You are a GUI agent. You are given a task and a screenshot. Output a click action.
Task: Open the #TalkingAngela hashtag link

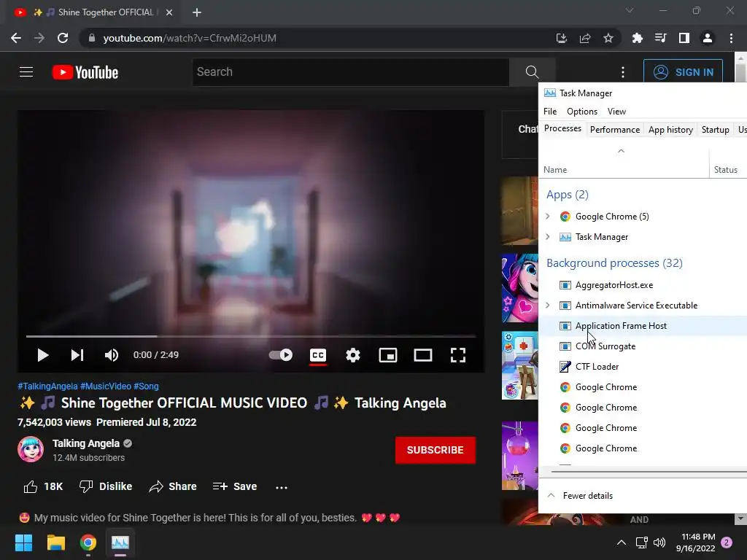pyautogui.click(x=47, y=386)
